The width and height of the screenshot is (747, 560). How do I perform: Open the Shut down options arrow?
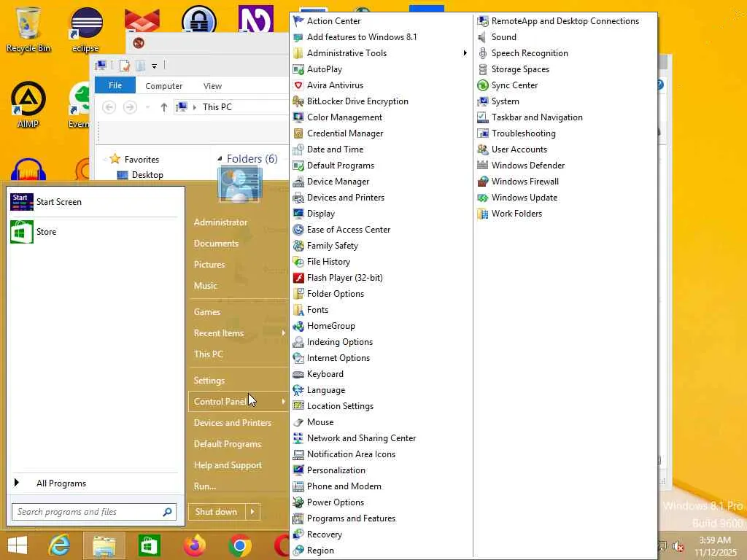coord(252,512)
